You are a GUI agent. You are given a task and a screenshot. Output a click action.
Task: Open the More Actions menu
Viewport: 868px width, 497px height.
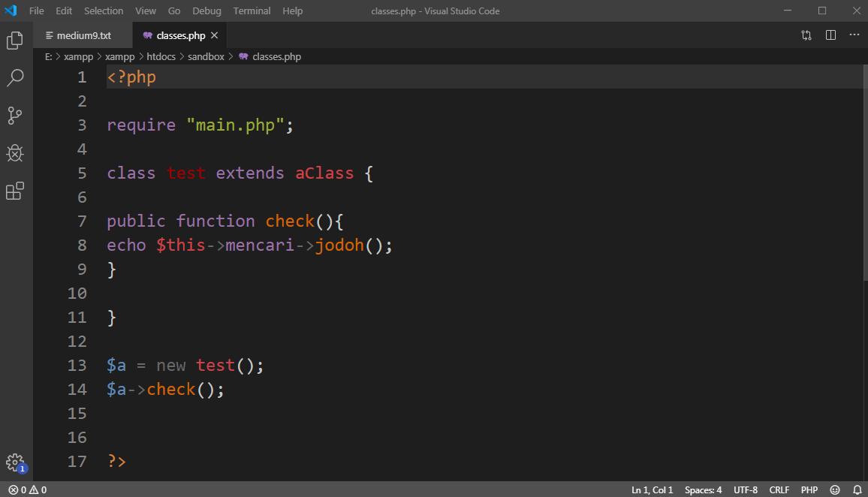coord(854,35)
